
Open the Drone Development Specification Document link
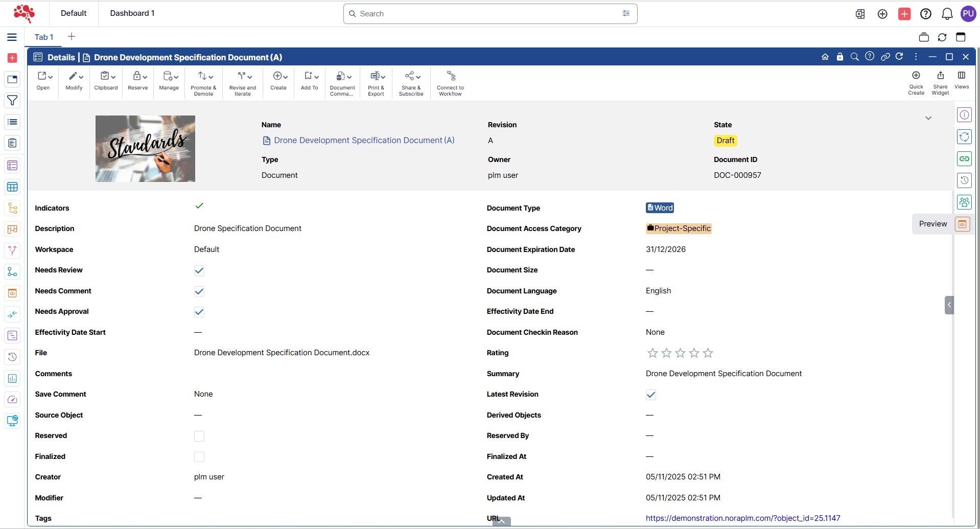click(x=364, y=141)
